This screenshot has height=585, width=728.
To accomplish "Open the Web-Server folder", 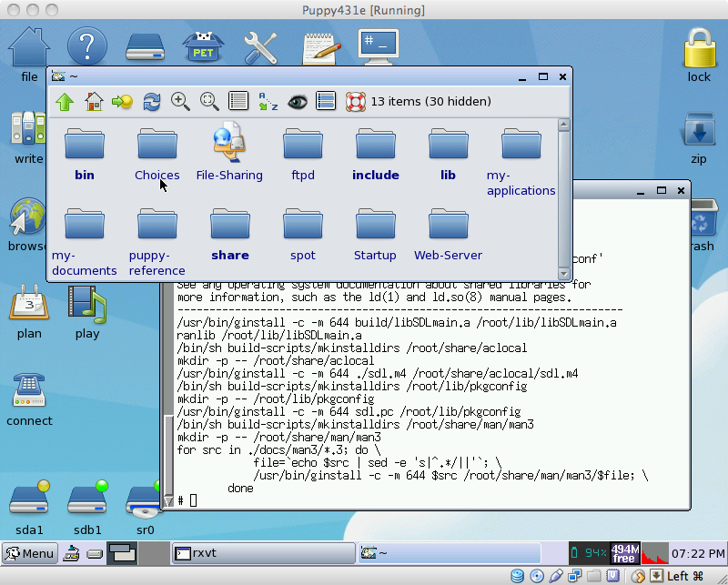I will 448,235.
